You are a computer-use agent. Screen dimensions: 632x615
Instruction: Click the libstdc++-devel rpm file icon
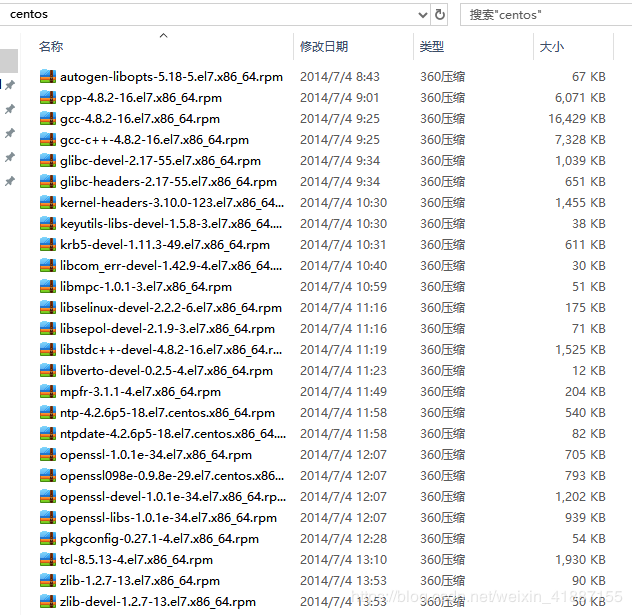coord(48,349)
